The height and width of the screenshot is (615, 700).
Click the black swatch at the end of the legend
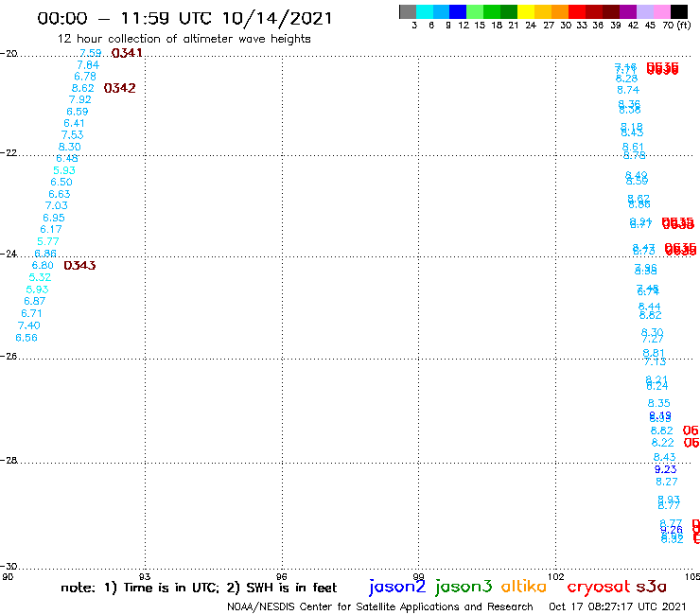coord(679,11)
